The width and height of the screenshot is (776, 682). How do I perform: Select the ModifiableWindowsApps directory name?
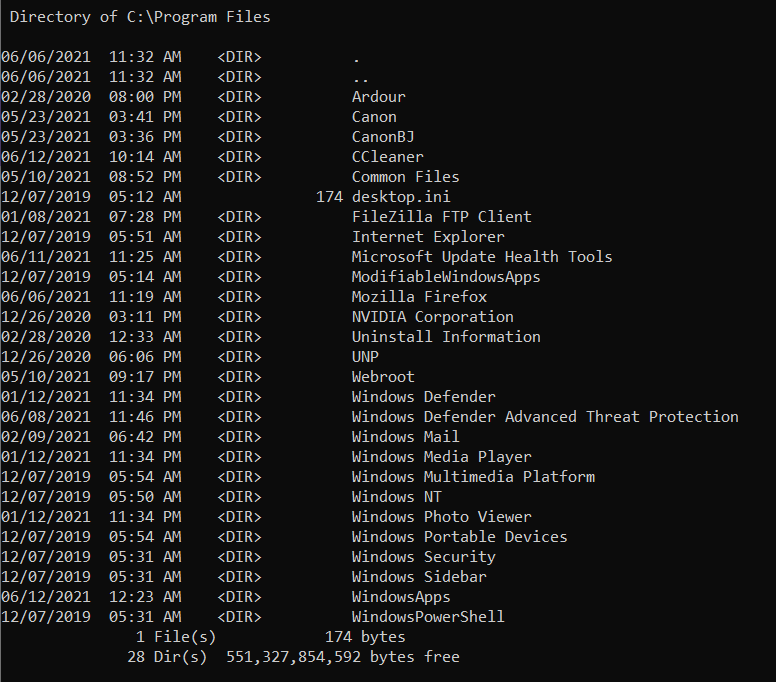(445, 277)
